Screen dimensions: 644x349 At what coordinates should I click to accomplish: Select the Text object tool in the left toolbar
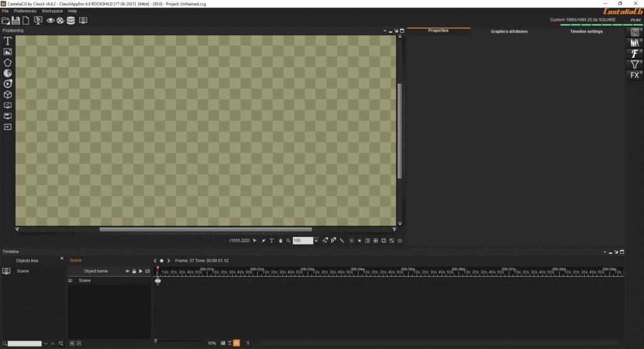[x=8, y=40]
